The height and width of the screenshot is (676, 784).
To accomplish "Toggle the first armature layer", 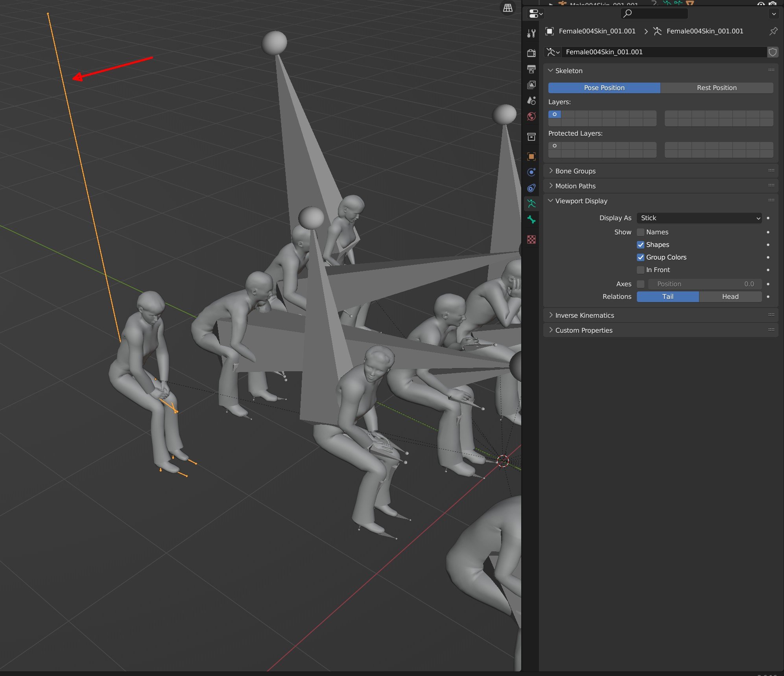I will pos(555,114).
